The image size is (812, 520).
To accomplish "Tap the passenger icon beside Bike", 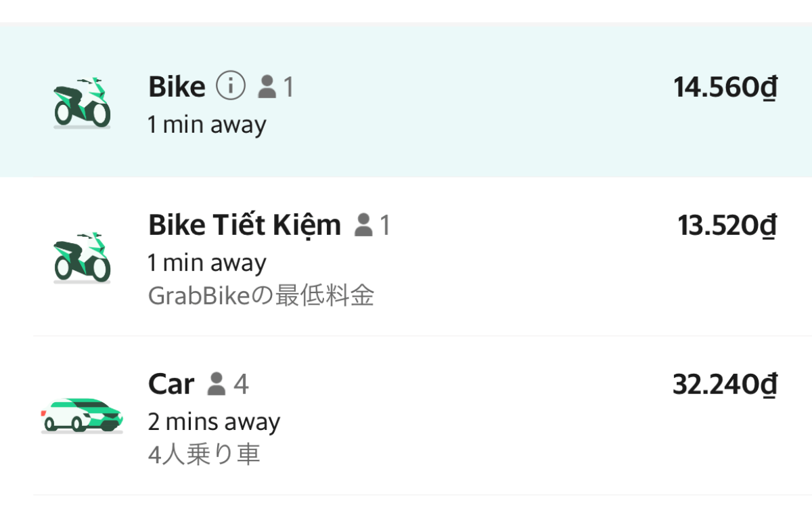I will pyautogui.click(x=267, y=87).
